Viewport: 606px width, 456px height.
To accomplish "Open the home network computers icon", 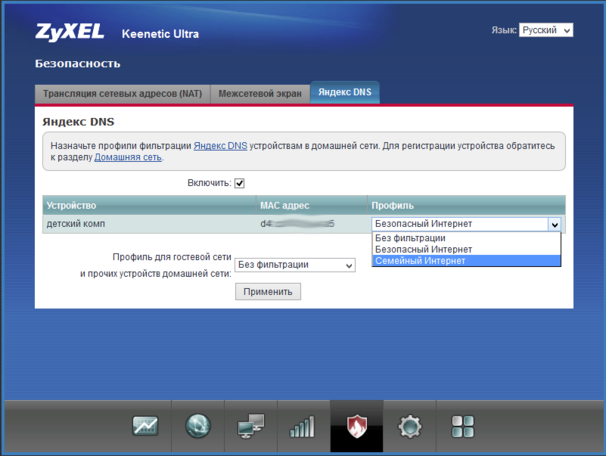I will [251, 426].
